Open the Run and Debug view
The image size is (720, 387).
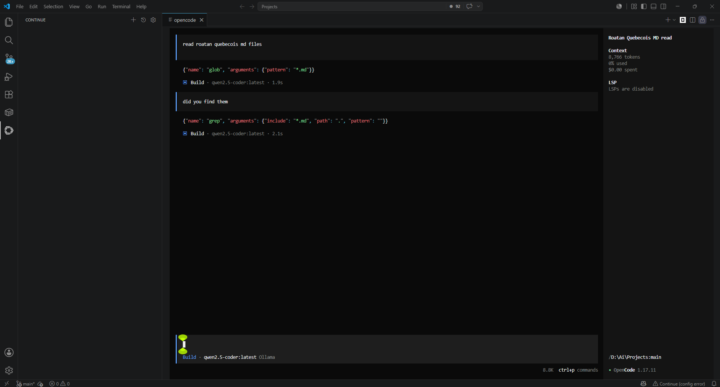9,77
